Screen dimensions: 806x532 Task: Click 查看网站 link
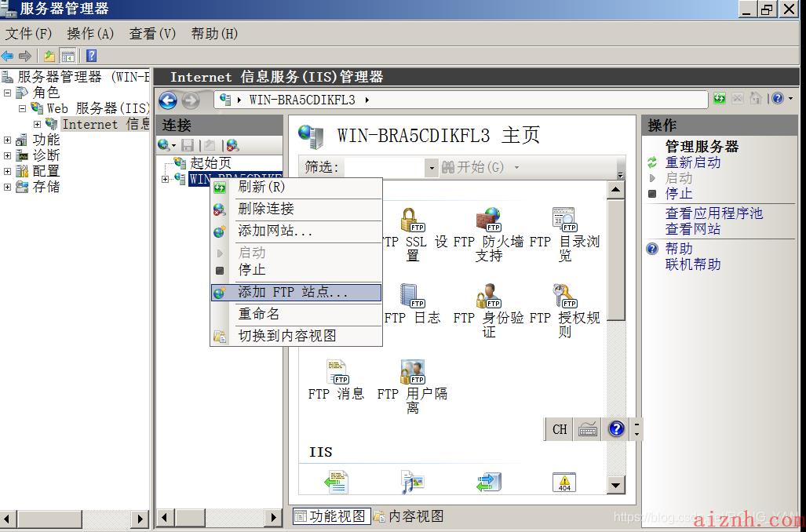693,229
